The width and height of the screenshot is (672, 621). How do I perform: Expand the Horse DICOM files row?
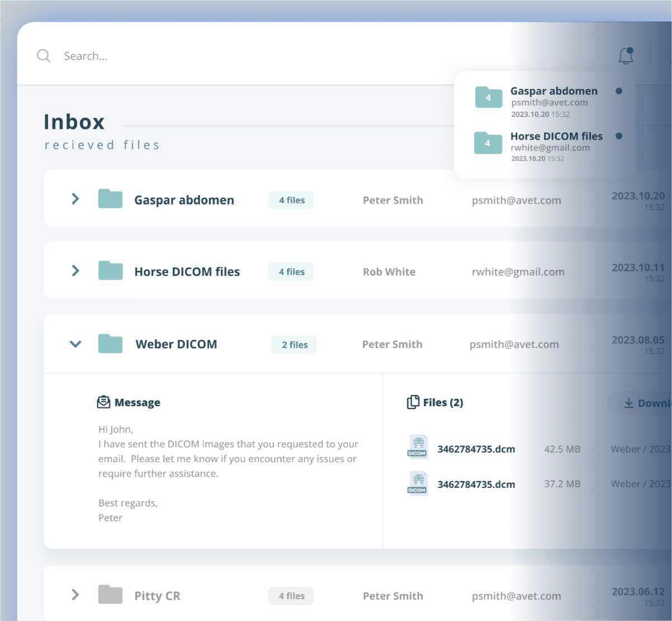point(75,271)
